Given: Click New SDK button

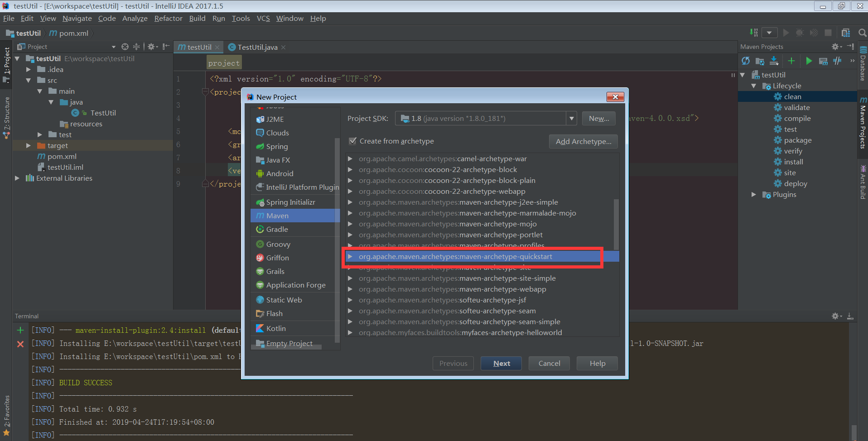Looking at the screenshot, I should (598, 119).
